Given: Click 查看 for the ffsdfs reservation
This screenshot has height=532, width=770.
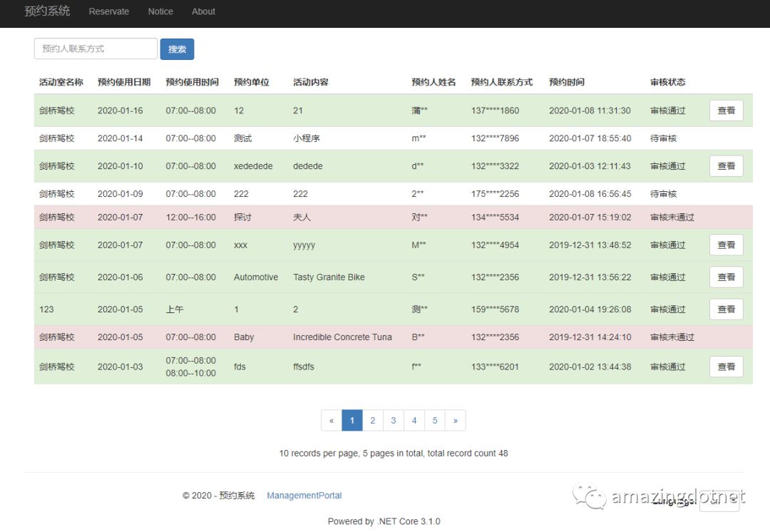Looking at the screenshot, I should point(727,367).
